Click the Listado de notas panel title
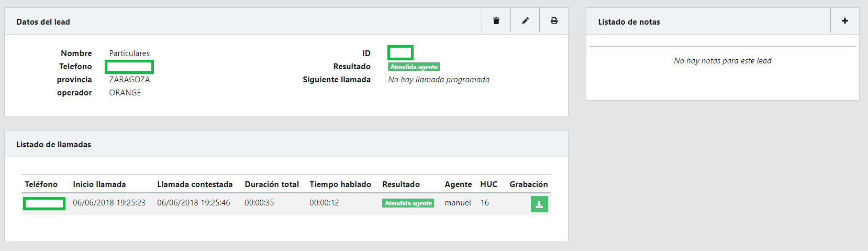 (629, 22)
